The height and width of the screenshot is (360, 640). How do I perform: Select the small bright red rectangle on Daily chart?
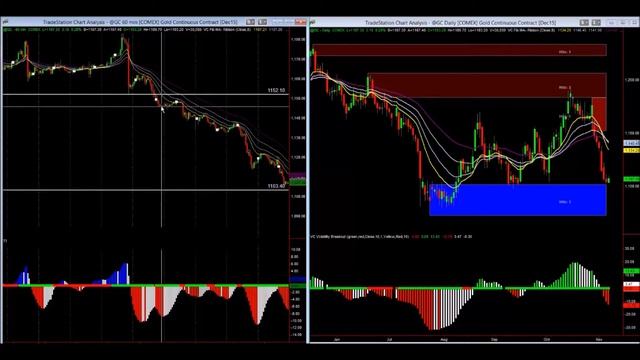coord(599,113)
